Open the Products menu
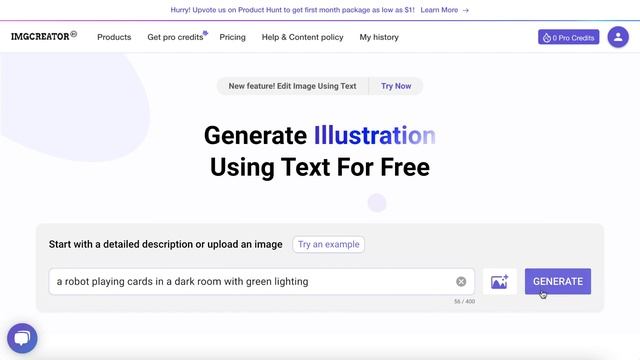This screenshot has width=640, height=360. [114, 37]
